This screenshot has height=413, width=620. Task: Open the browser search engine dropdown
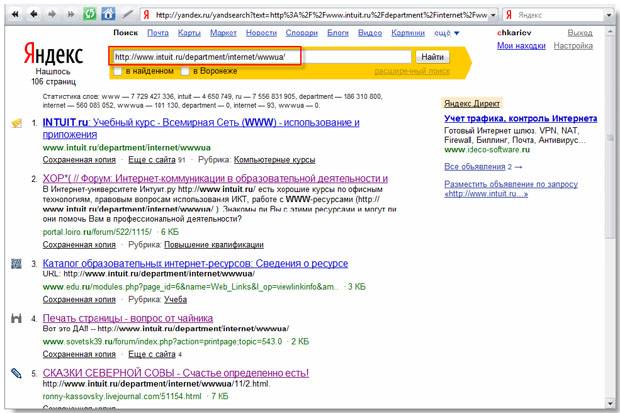pyautogui.click(x=609, y=15)
